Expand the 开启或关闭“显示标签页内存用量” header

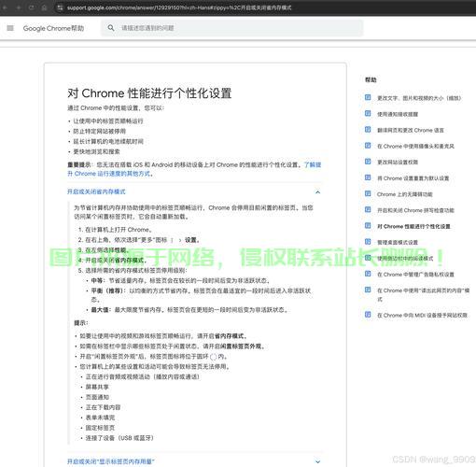point(111,461)
